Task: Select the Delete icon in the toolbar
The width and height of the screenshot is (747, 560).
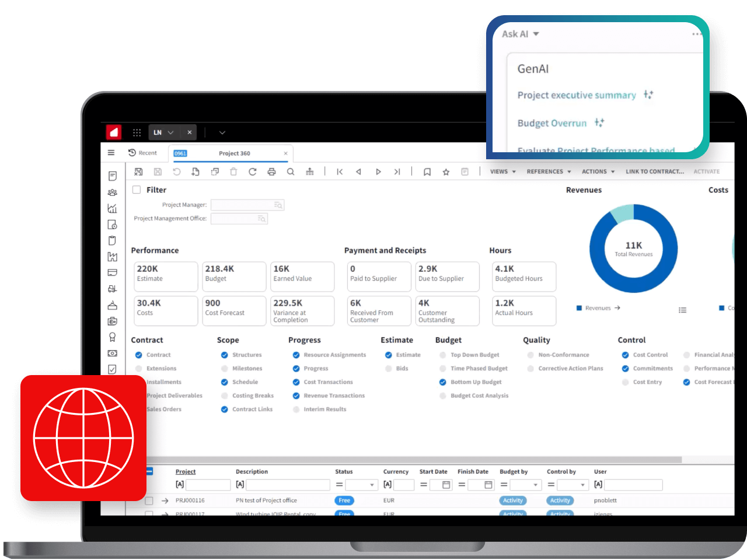Action: (x=233, y=171)
